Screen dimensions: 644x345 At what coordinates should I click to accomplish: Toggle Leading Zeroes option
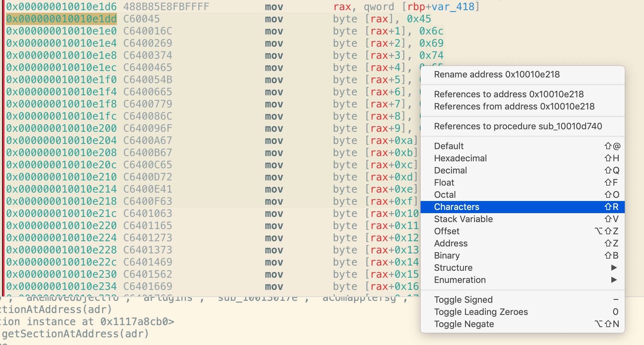[481, 312]
